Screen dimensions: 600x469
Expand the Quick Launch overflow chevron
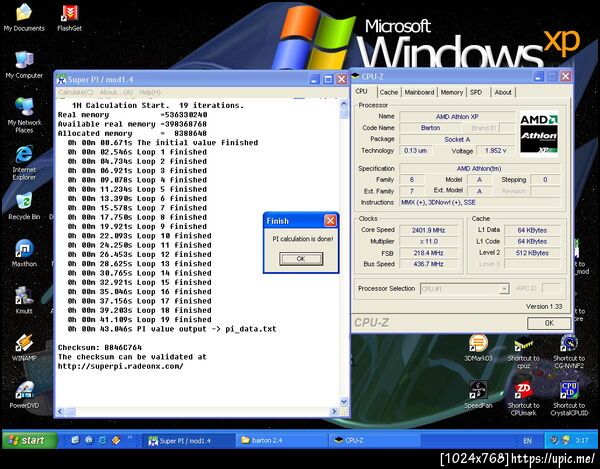point(130,437)
